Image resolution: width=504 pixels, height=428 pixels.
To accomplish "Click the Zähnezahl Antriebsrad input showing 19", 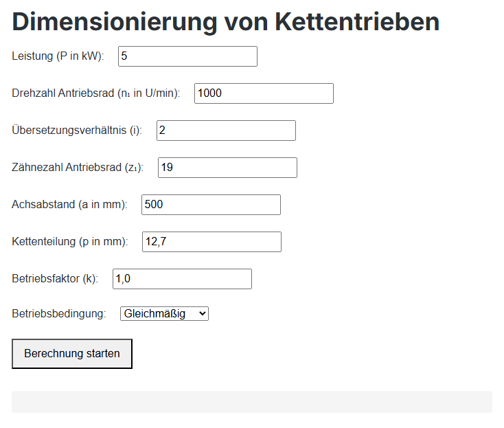I will tap(227, 168).
